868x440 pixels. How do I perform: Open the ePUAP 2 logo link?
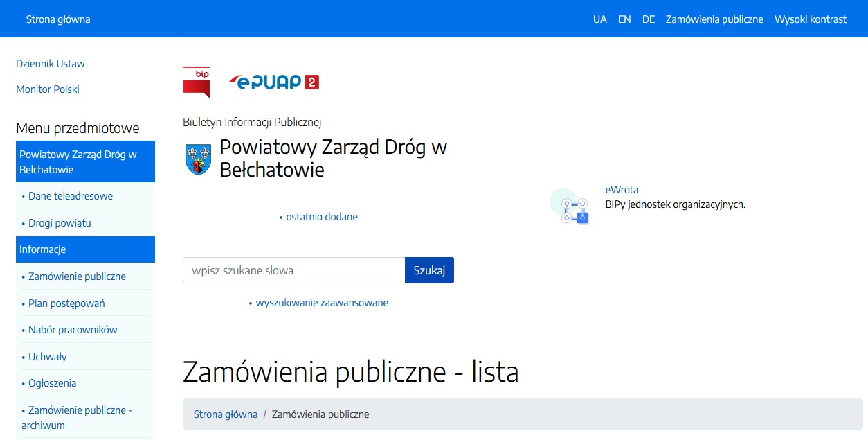(x=274, y=82)
